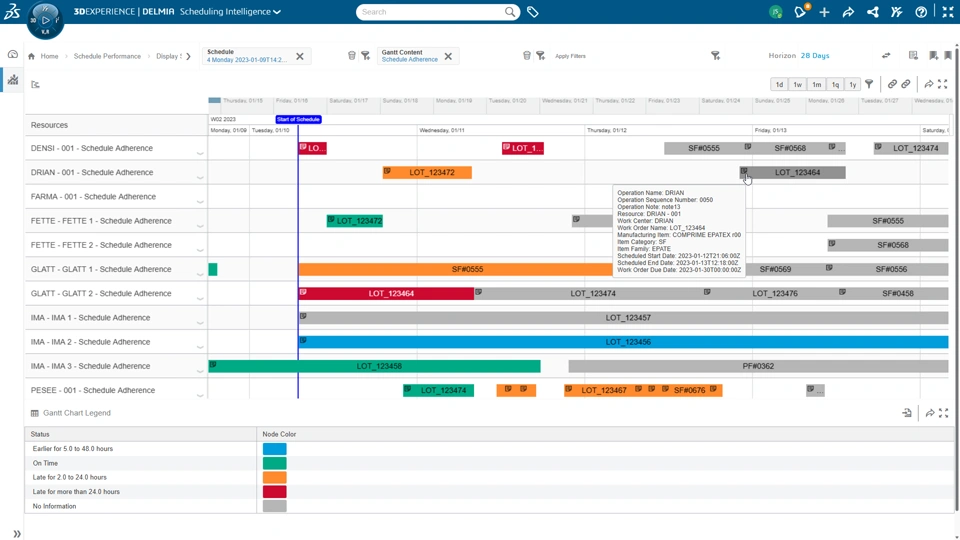Click the plus add icon in top bar

pyautogui.click(x=824, y=12)
